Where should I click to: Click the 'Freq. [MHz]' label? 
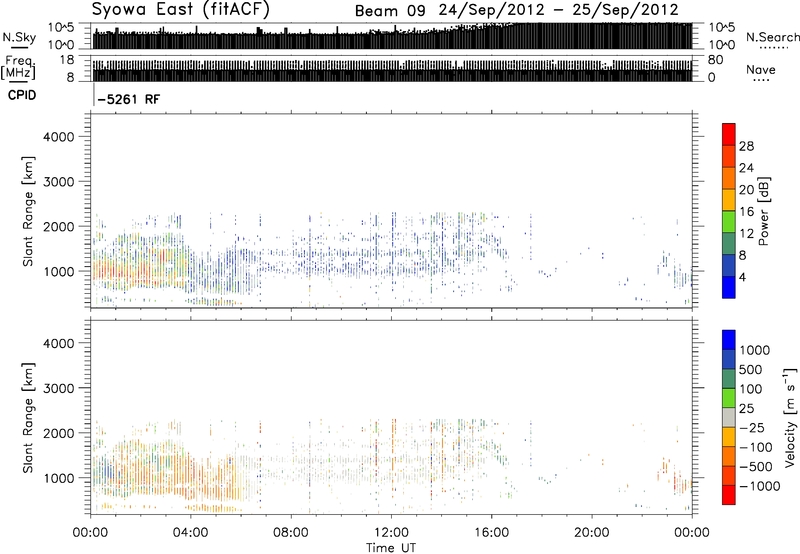pyautogui.click(x=19, y=68)
